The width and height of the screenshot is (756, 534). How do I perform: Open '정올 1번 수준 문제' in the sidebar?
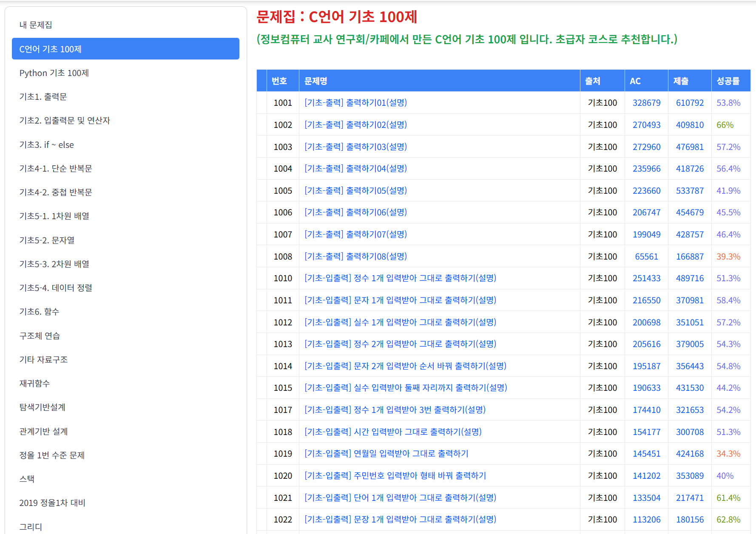[x=52, y=455]
